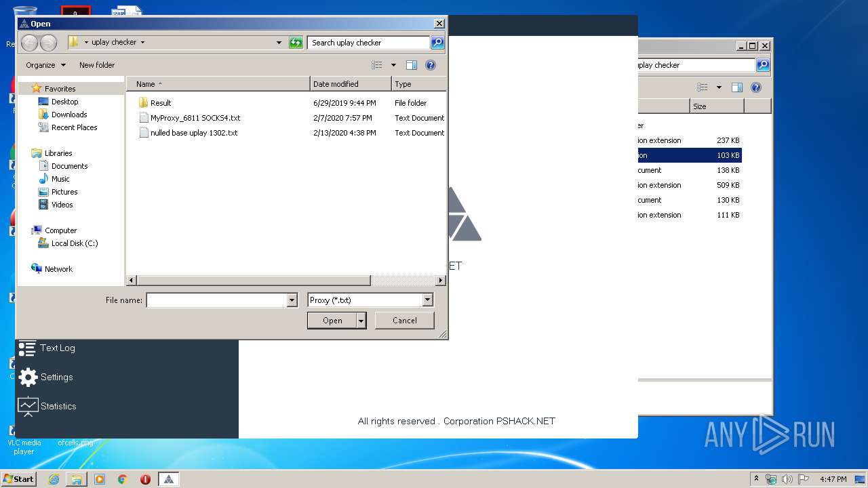Open the Proxy (*.txt) file type dropdown
This screenshot has width=868, height=488.
(370, 300)
